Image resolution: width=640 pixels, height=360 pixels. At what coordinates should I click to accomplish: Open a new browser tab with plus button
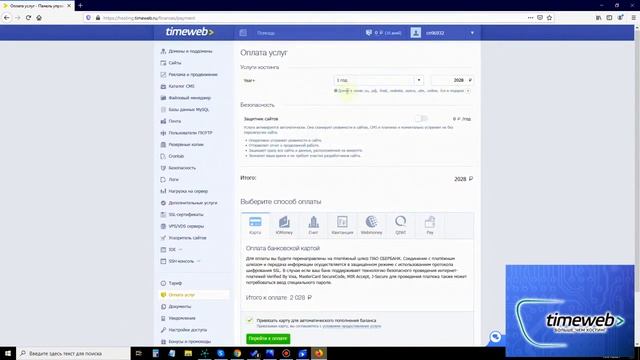click(80, 5)
